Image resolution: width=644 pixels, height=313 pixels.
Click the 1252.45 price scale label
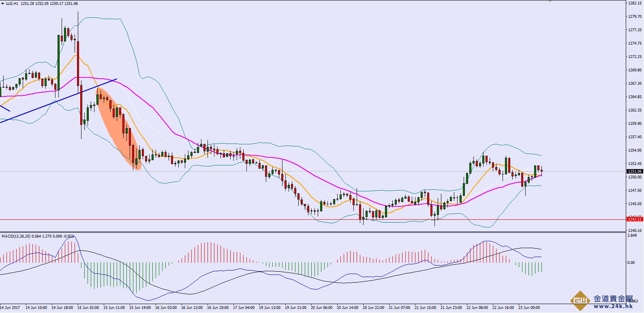click(635, 164)
